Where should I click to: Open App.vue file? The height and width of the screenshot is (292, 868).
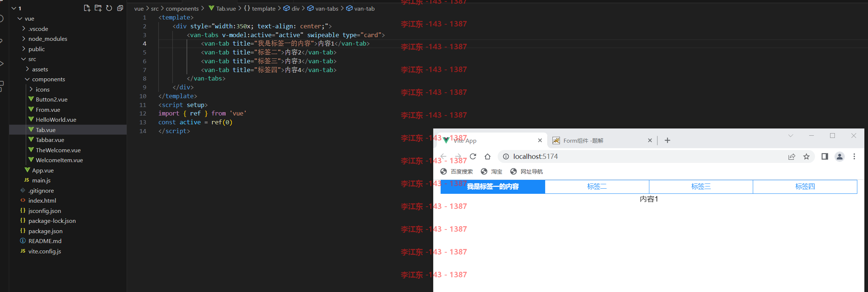[43, 170]
